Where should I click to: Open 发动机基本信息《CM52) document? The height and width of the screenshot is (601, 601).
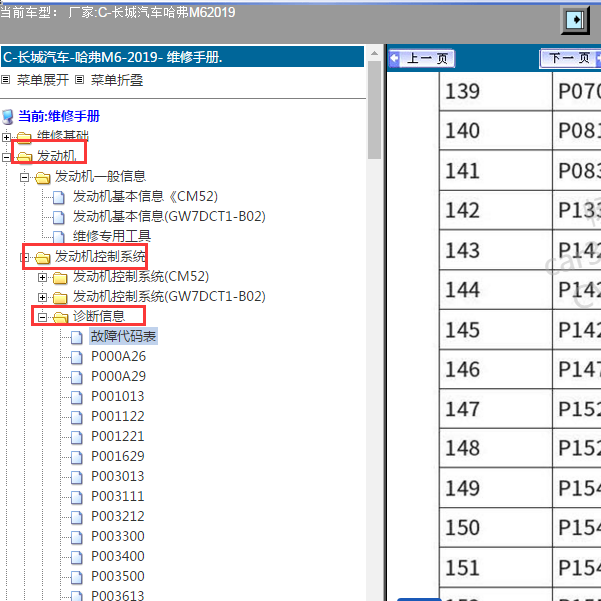(145, 197)
